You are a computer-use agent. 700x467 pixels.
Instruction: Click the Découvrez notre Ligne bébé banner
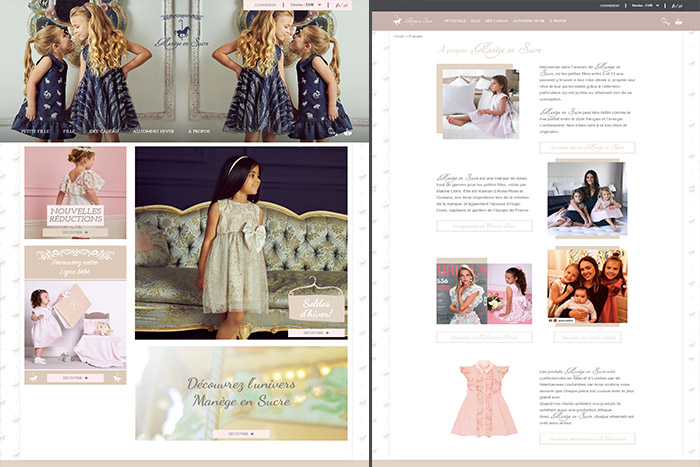click(x=75, y=263)
